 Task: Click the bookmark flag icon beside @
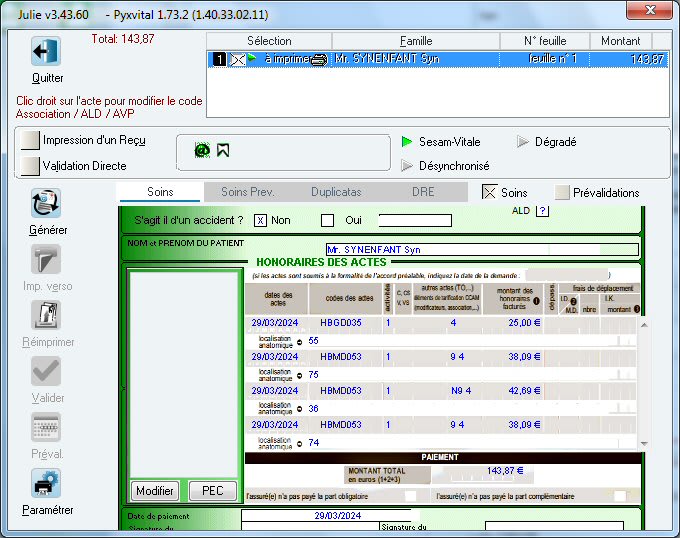click(x=223, y=150)
